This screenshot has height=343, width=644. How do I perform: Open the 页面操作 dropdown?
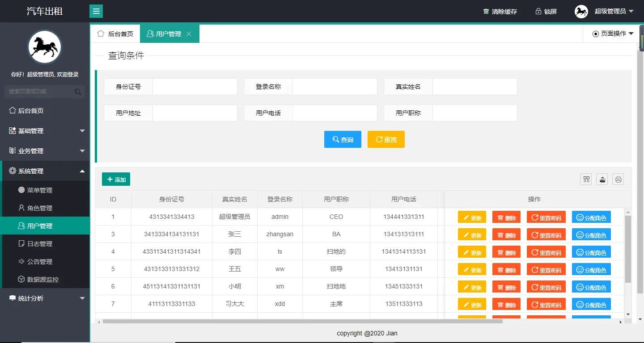coord(612,33)
